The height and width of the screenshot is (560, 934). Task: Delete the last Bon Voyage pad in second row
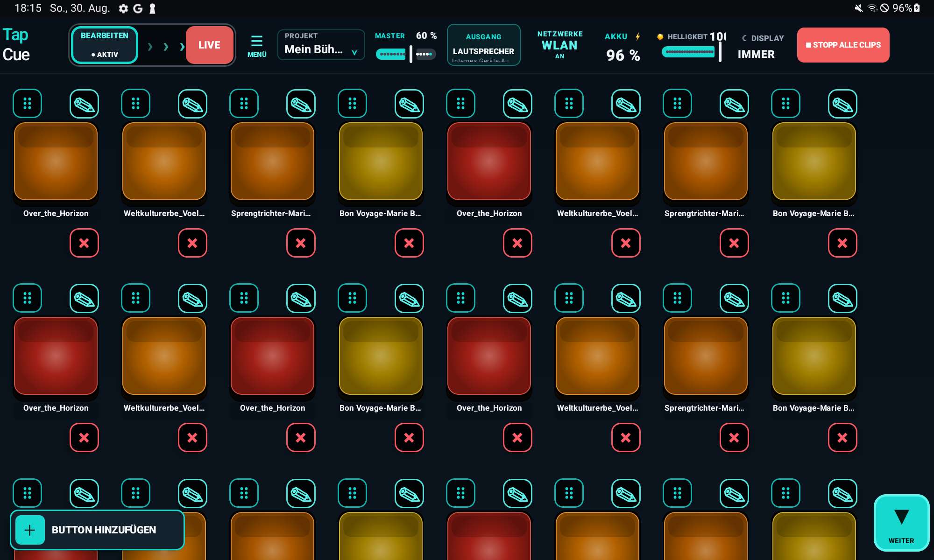pos(842,437)
